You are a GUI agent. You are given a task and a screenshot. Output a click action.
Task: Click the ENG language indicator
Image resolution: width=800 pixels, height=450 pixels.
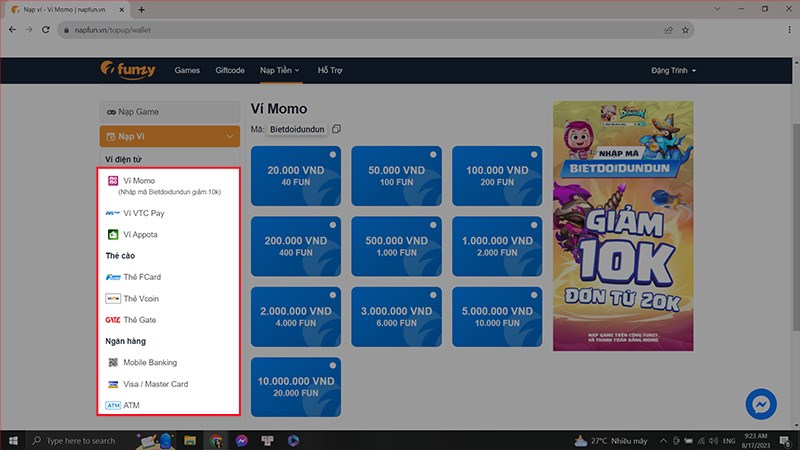[730, 441]
